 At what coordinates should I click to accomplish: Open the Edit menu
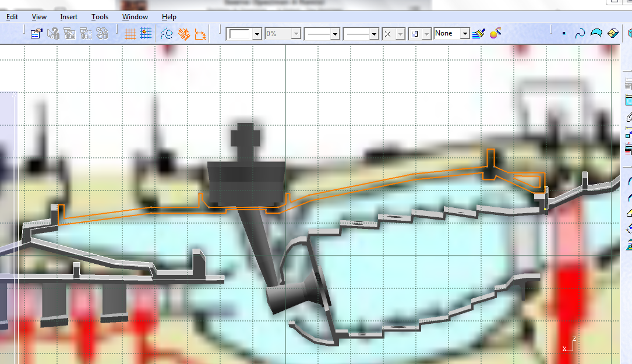pos(12,17)
